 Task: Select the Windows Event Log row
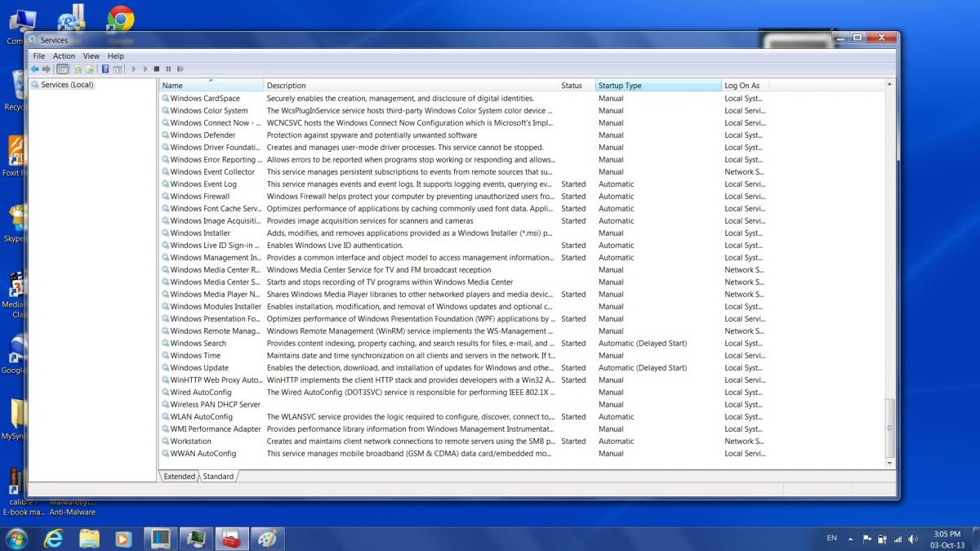coord(464,184)
